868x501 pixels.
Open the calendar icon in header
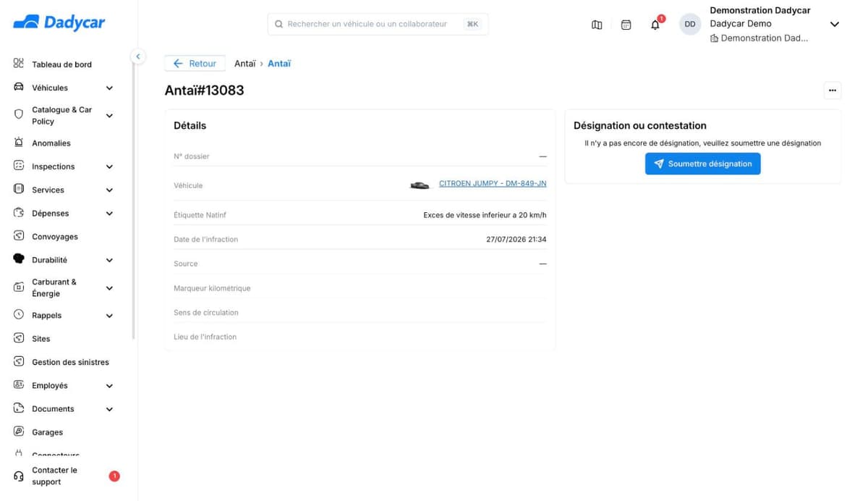[x=626, y=25]
